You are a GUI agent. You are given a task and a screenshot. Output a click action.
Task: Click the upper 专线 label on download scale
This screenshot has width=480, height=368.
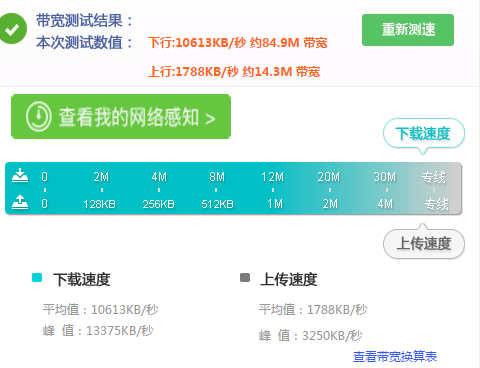pyautogui.click(x=434, y=177)
